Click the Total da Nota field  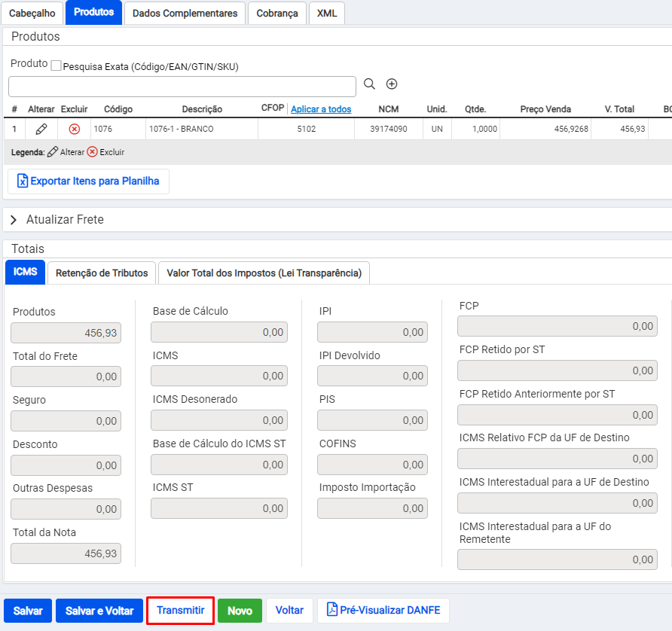[x=66, y=553]
